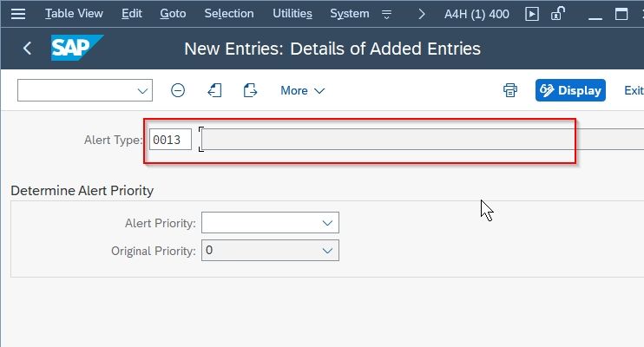The height and width of the screenshot is (347, 644).
Task: Click the session play icon in title bar
Action: click(x=532, y=15)
